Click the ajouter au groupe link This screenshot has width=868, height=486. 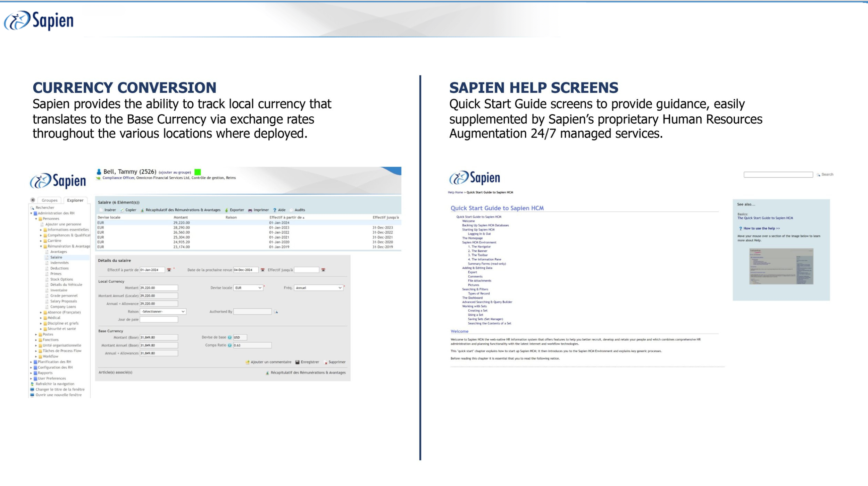[x=175, y=172]
